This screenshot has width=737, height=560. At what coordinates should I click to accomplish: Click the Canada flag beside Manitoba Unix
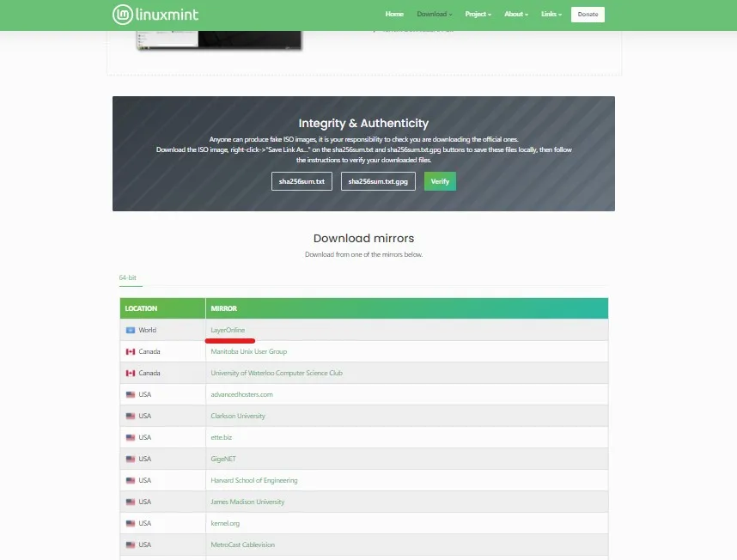click(131, 351)
